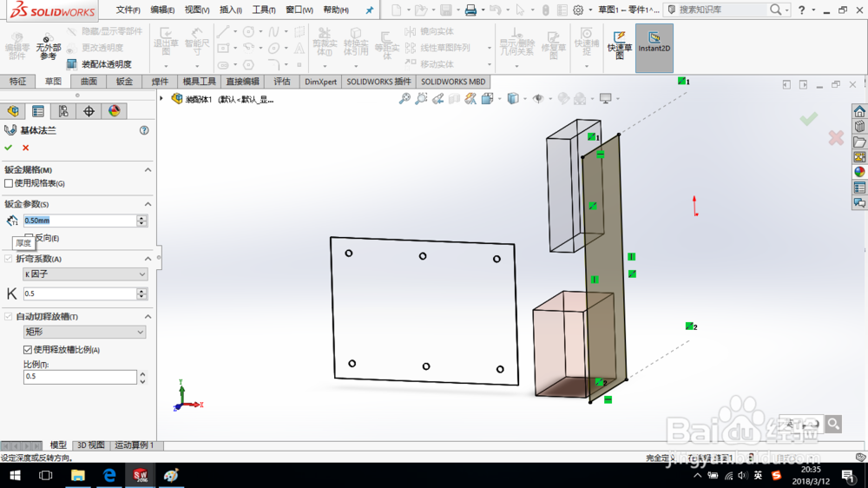This screenshot has width=868, height=488.
Task: Open the search dropdown arrow beside magnifier
Action: 786,10
